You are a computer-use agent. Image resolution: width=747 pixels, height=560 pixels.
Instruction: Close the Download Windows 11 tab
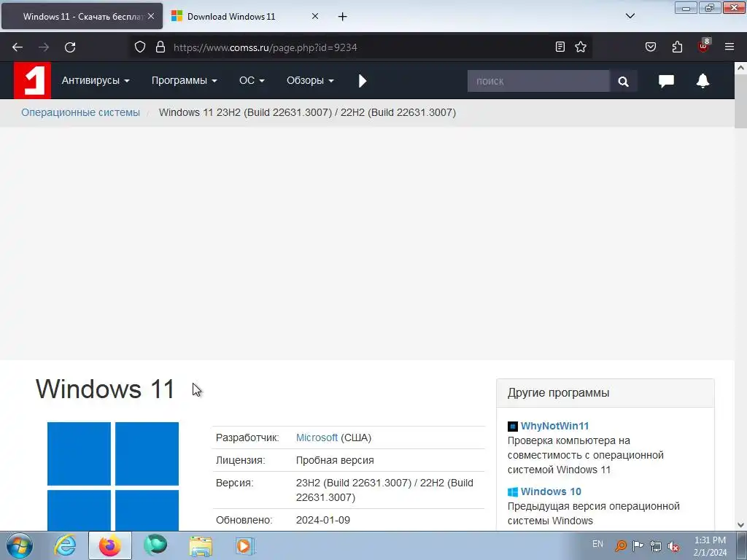pyautogui.click(x=315, y=16)
